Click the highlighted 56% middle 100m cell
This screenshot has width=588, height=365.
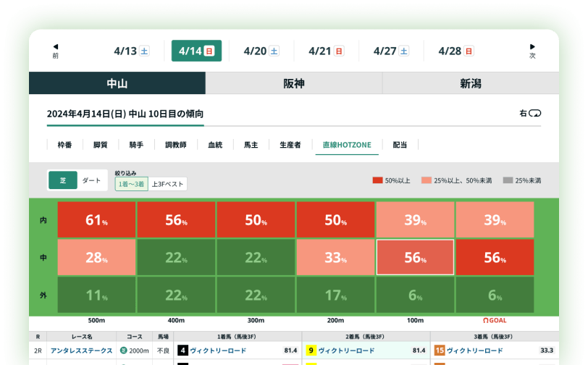pos(415,257)
